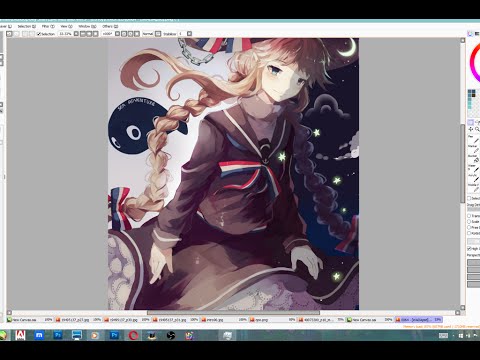Open the Normal drawing mode dropdown
Image resolution: width=480 pixels, height=360 pixels.
pyautogui.click(x=158, y=34)
